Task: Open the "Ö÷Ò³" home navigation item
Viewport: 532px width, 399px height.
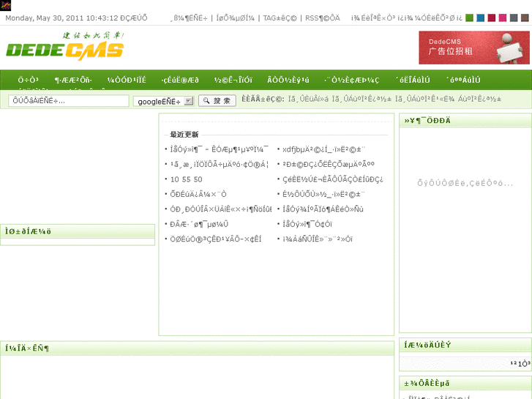Action: click(28, 80)
